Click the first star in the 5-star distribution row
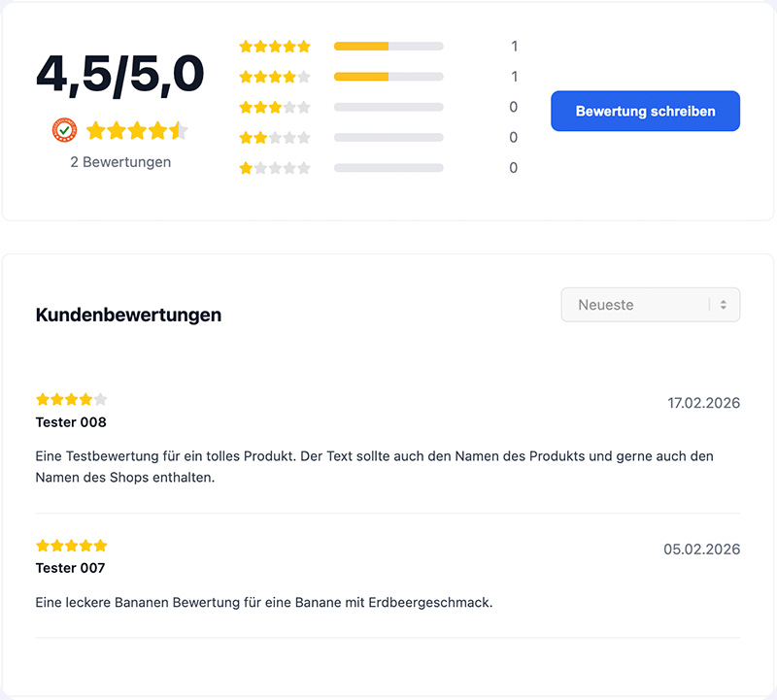Screen dimensions: 777x700 (247, 46)
